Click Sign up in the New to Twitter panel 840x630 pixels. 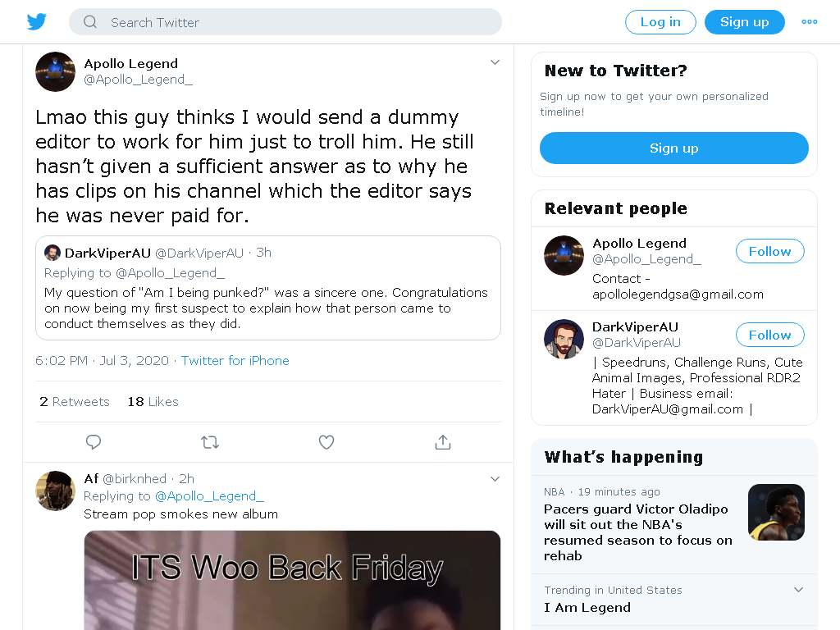click(x=674, y=148)
